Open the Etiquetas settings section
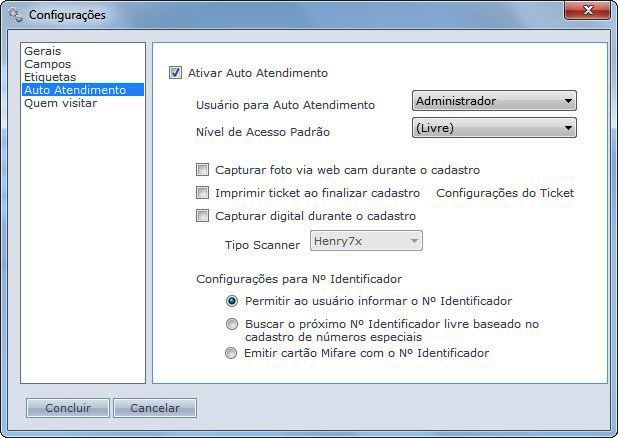Viewport: 618px width, 438px height. [50, 77]
